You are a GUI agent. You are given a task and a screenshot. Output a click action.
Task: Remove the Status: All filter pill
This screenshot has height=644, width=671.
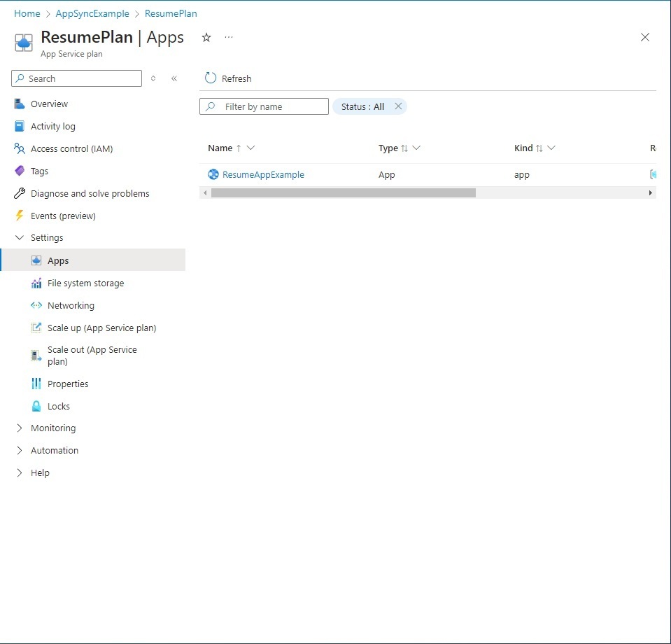point(398,106)
